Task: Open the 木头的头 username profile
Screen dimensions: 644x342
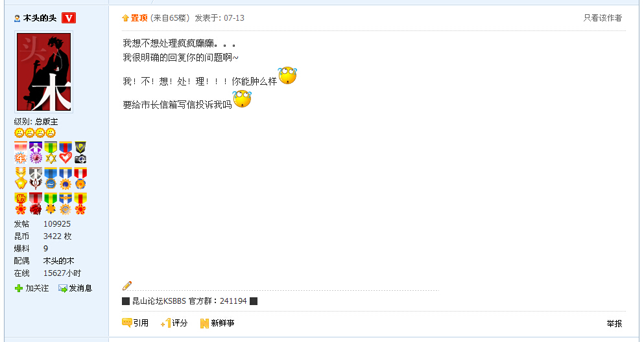Action: tap(40, 18)
